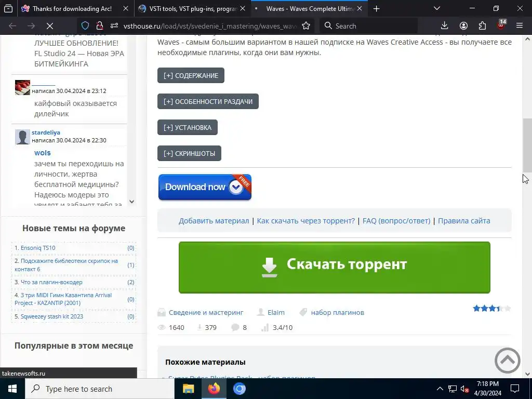Image resolution: width=532 pixels, height=399 pixels.
Task: Click the taskbar Type here to search box
Action: click(99, 389)
